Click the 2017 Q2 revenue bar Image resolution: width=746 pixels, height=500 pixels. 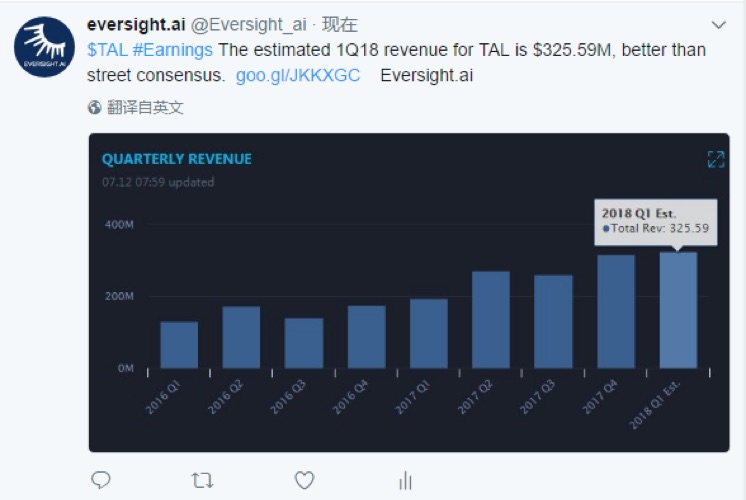pos(491,320)
